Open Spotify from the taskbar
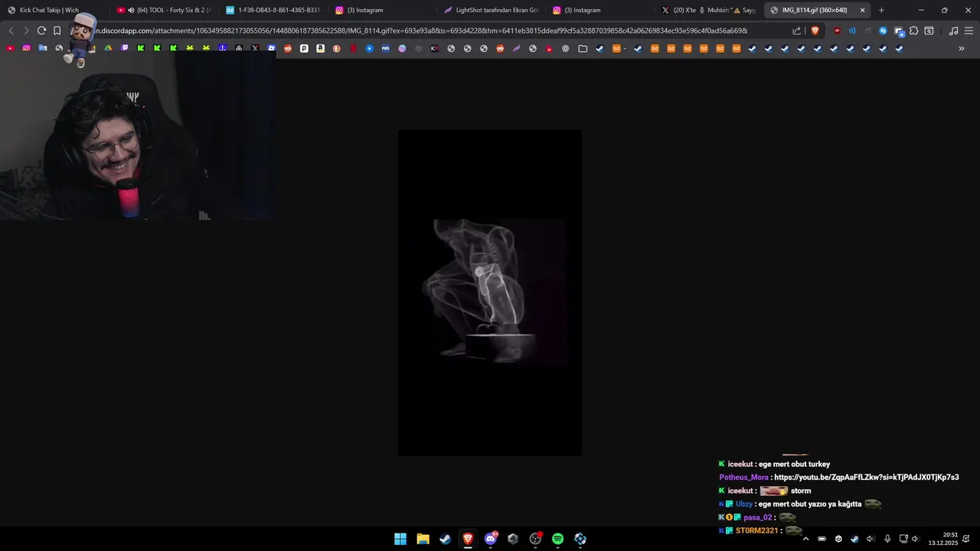The height and width of the screenshot is (551, 980). coord(558,539)
